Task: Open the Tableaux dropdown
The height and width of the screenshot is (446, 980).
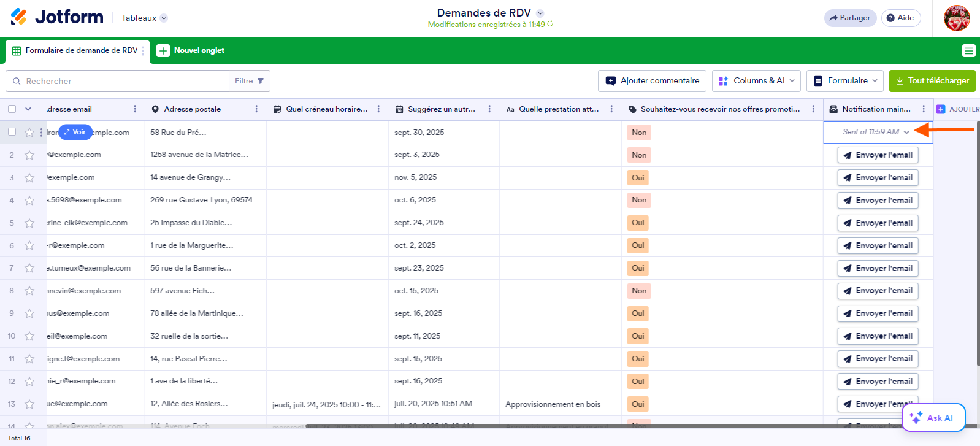Action: [144, 18]
